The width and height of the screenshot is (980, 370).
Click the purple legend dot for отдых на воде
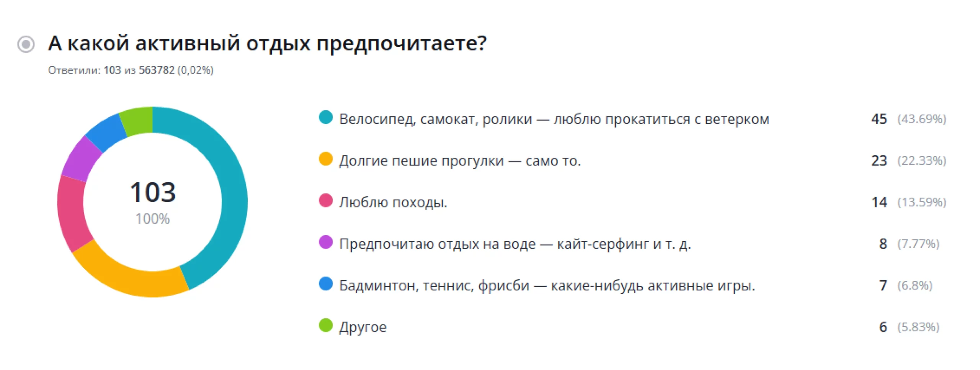coord(325,242)
